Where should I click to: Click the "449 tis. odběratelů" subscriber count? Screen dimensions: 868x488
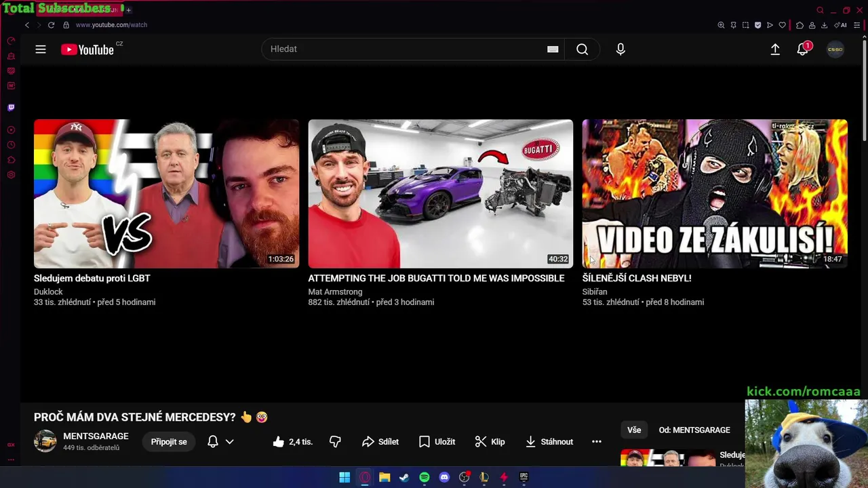(x=91, y=448)
